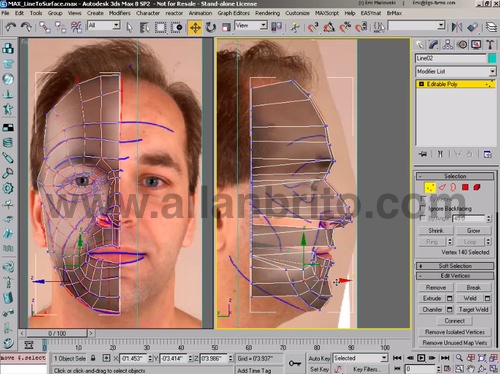Select the Select and Link tool
The image size is (500, 374).
pyautogui.click(x=45, y=27)
